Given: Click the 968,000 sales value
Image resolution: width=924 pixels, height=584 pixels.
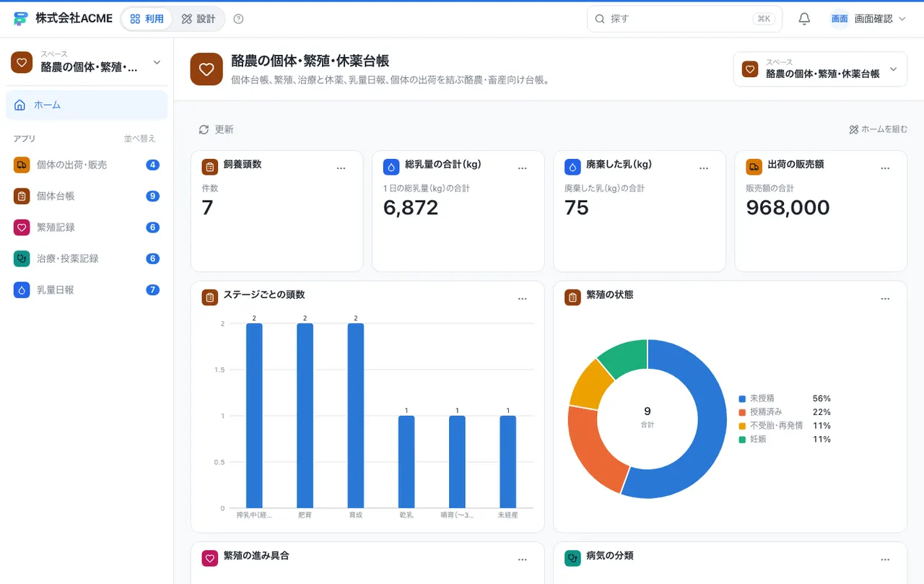Looking at the screenshot, I should tap(788, 208).
